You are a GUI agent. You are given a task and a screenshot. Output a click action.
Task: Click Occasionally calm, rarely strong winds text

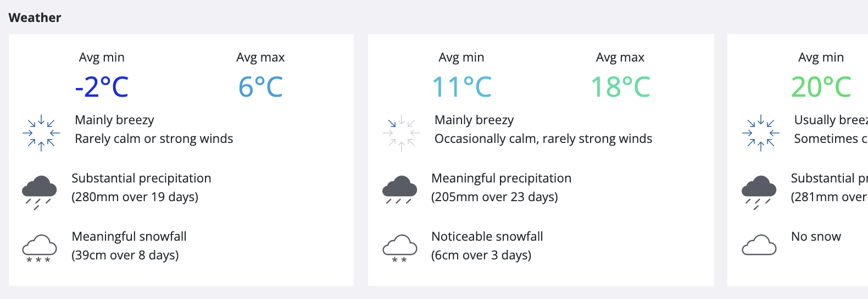pyautogui.click(x=543, y=139)
